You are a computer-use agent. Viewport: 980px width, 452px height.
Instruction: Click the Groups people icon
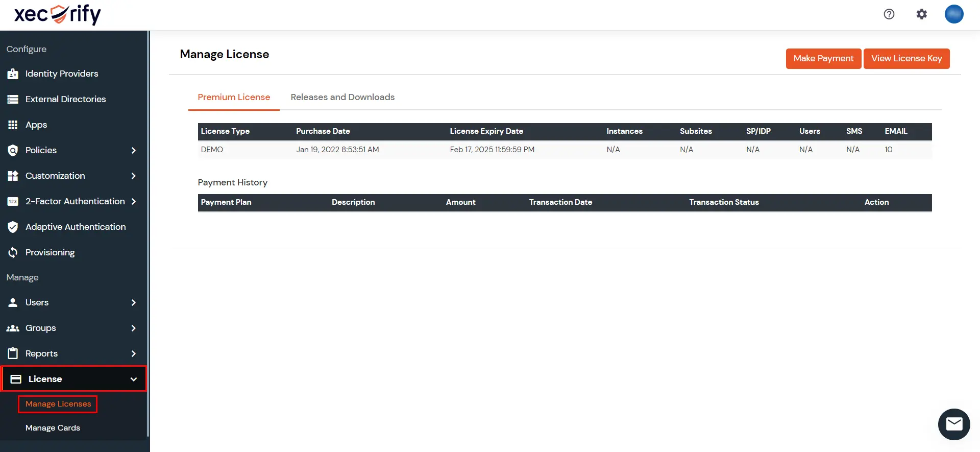[13, 328]
